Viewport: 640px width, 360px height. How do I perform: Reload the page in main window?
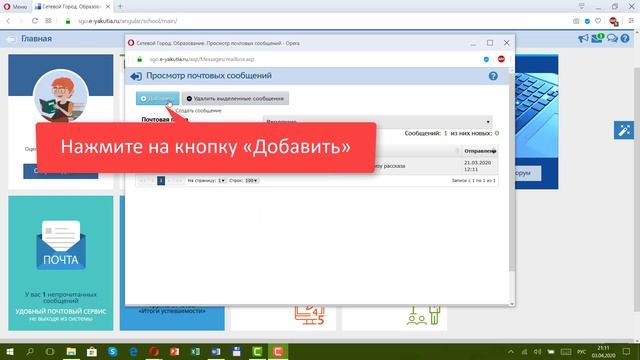(x=35, y=21)
